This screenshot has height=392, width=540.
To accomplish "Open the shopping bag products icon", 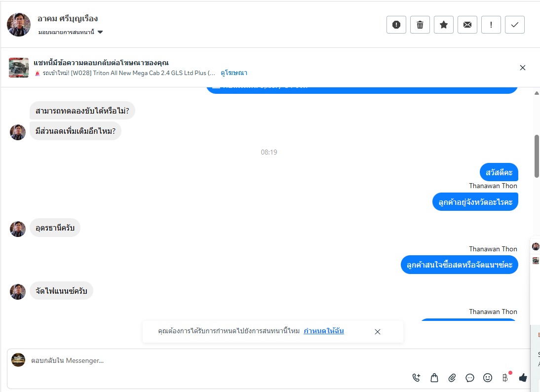I will tap(434, 378).
